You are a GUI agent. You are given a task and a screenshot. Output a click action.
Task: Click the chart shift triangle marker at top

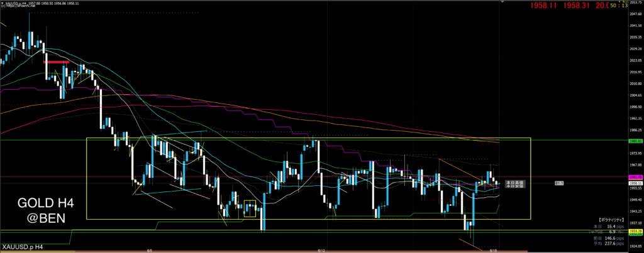click(x=501, y=3)
